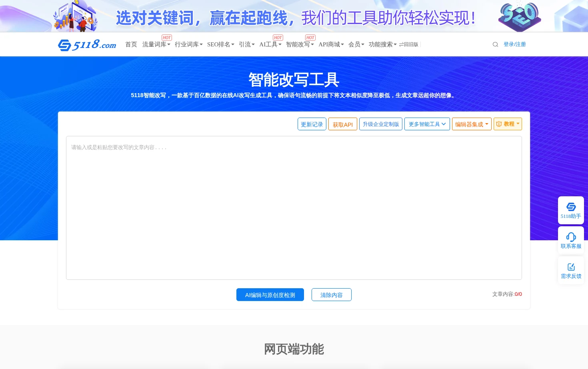
Task: Open the 5118助手 assistant widget
Action: [x=571, y=210]
